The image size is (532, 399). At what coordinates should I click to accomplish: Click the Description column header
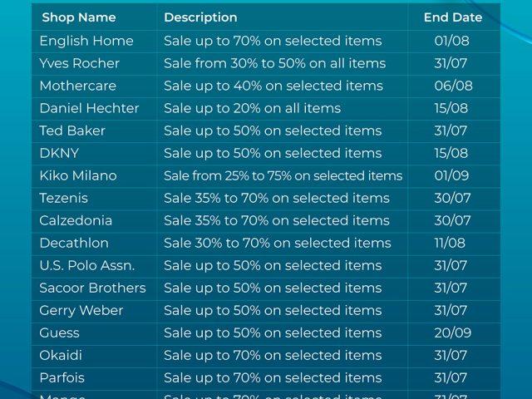pos(200,17)
